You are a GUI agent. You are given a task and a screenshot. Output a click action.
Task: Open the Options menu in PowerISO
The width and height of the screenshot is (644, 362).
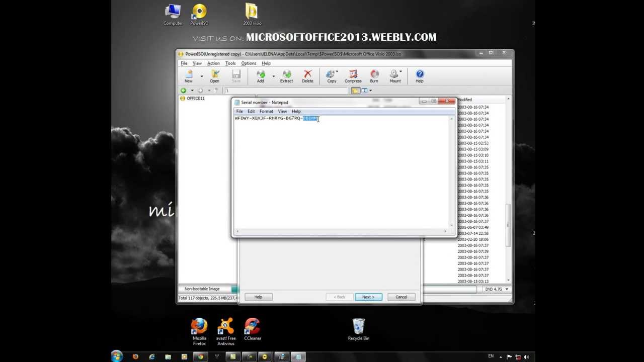[249, 63]
